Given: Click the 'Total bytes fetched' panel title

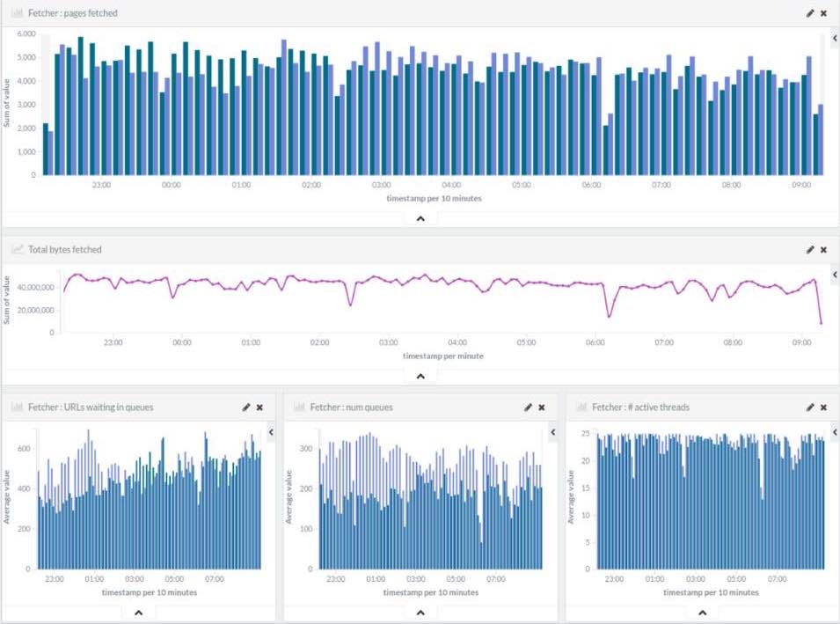Looking at the screenshot, I should [x=65, y=249].
